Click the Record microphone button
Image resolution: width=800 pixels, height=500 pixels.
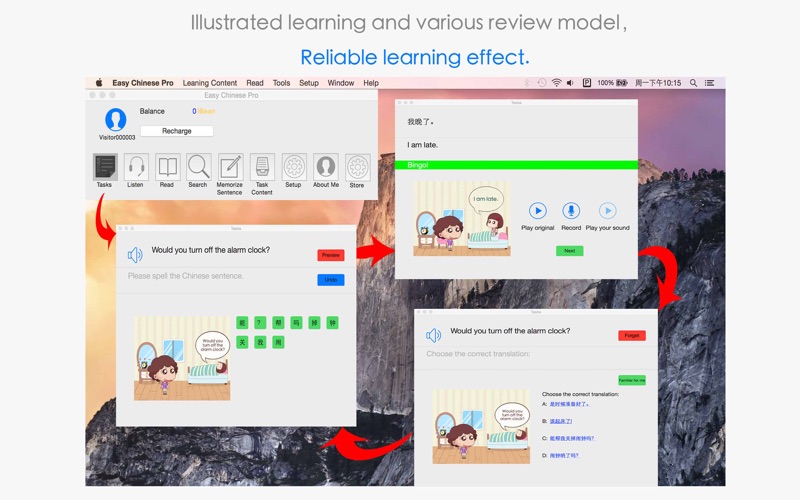pyautogui.click(x=571, y=211)
